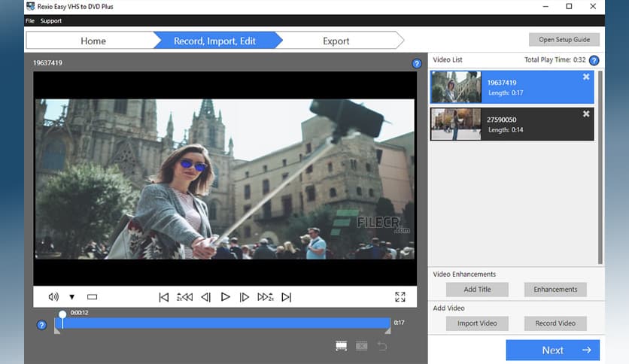Click Import Video button
Screen dimensions: 629x364
tap(477, 323)
